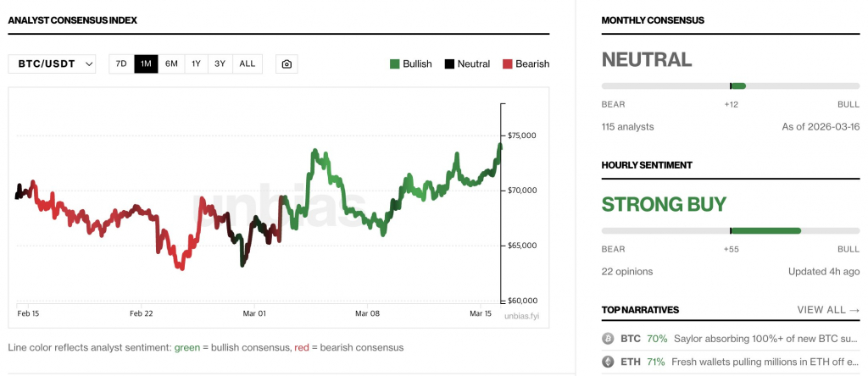Click the ETH coin icon in narratives
This screenshot has height=376, width=868.
[x=607, y=362]
